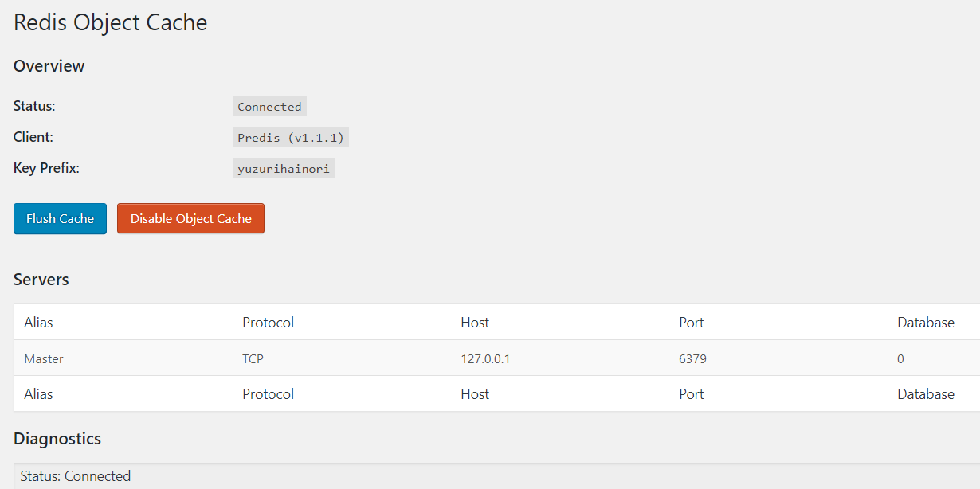Select the yuzurihainori key prefix value
Screen dimensions: 980x489
coord(283,169)
